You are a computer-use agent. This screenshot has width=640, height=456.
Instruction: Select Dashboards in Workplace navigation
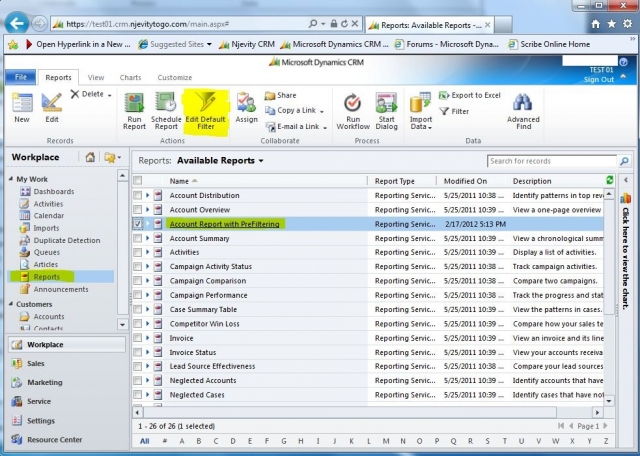coord(53,191)
